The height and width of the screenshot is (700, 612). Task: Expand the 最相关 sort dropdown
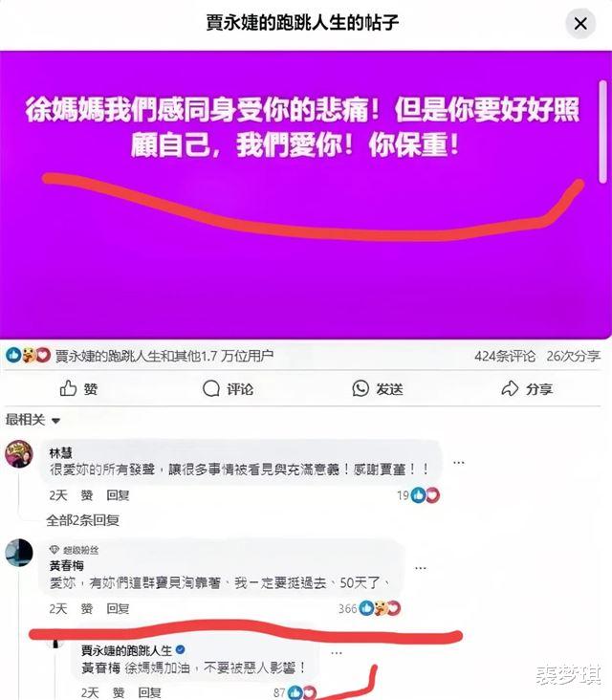pyautogui.click(x=33, y=420)
